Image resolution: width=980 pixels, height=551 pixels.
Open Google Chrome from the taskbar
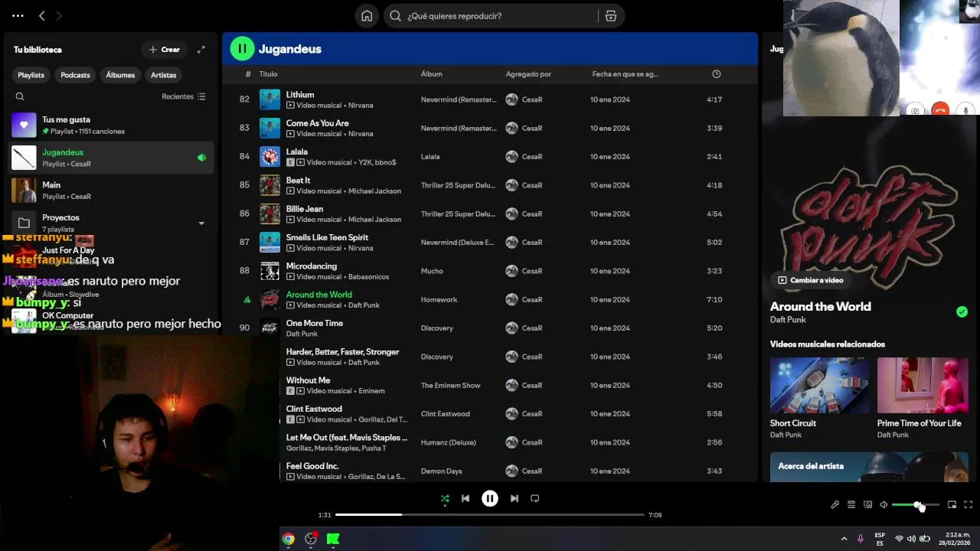(x=289, y=539)
